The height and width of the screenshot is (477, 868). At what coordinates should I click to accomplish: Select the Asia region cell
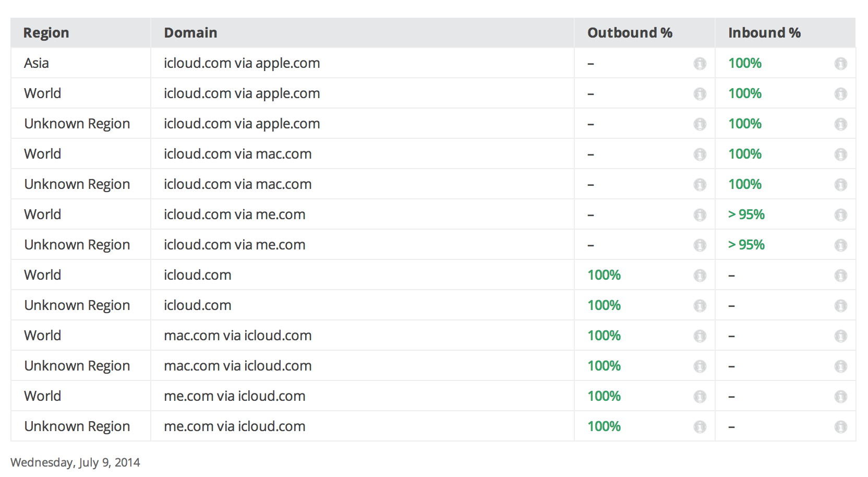point(37,63)
